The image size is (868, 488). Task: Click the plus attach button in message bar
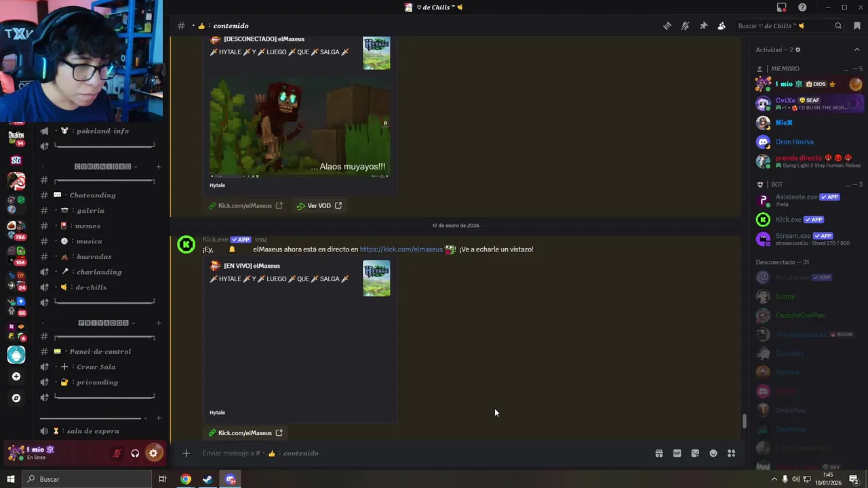coord(186,453)
